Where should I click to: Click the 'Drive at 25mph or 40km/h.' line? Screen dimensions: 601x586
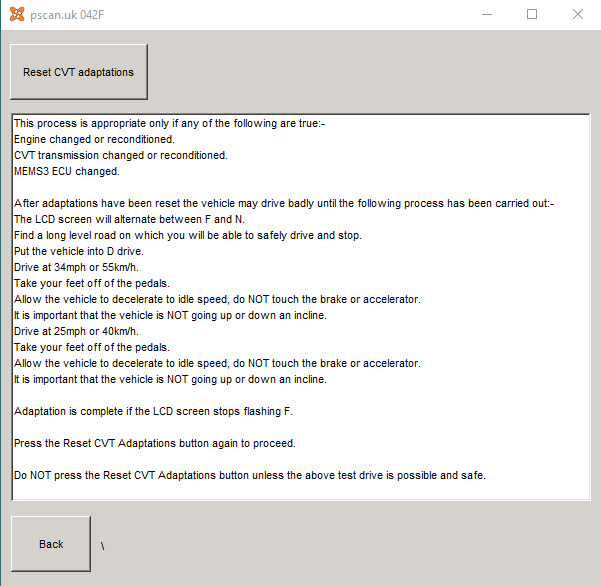[76, 331]
